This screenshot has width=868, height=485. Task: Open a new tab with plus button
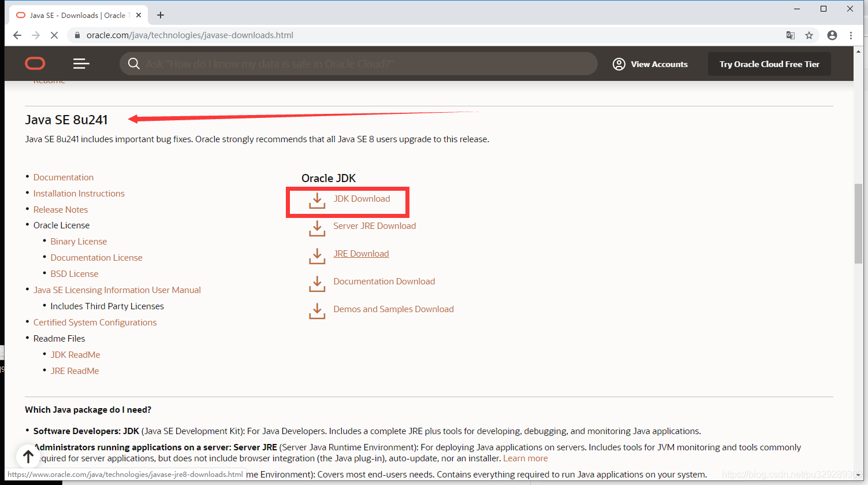pos(161,15)
